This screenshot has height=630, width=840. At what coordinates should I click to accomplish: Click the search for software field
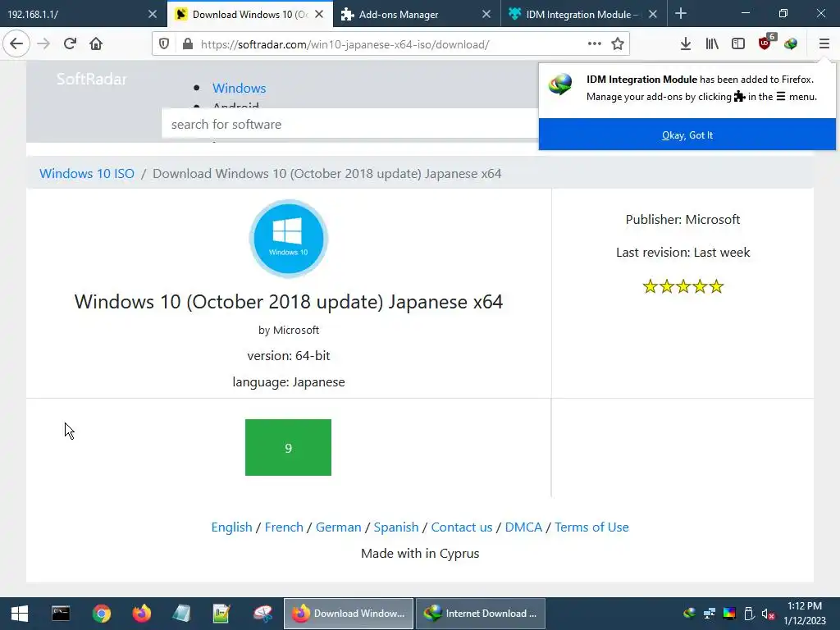(349, 125)
